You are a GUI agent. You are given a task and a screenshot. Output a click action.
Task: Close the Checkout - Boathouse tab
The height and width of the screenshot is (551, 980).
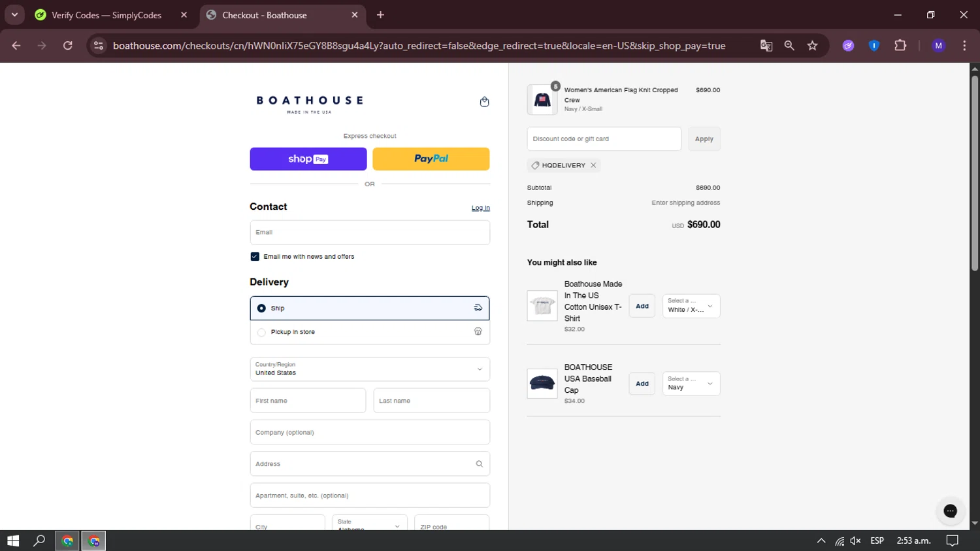(355, 15)
